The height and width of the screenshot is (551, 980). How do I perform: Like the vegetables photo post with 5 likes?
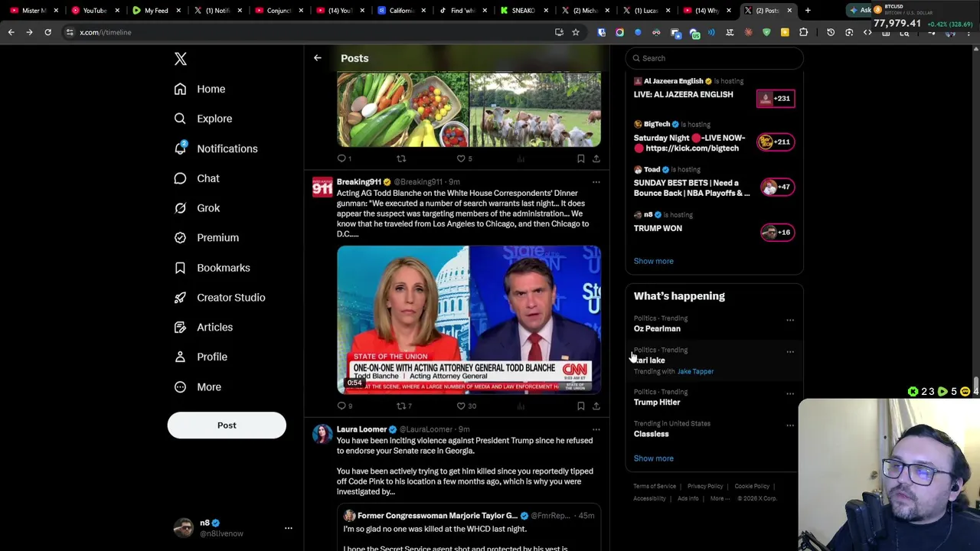click(465, 158)
